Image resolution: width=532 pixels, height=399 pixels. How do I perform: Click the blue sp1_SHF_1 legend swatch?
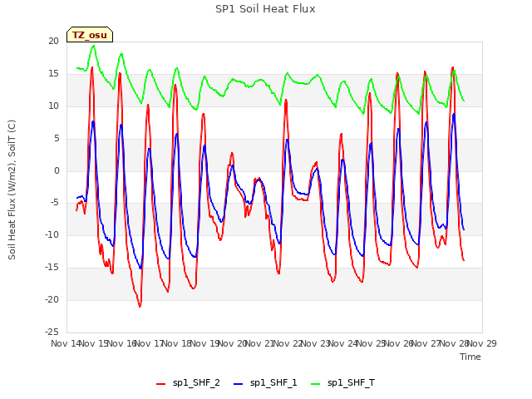point(239,384)
